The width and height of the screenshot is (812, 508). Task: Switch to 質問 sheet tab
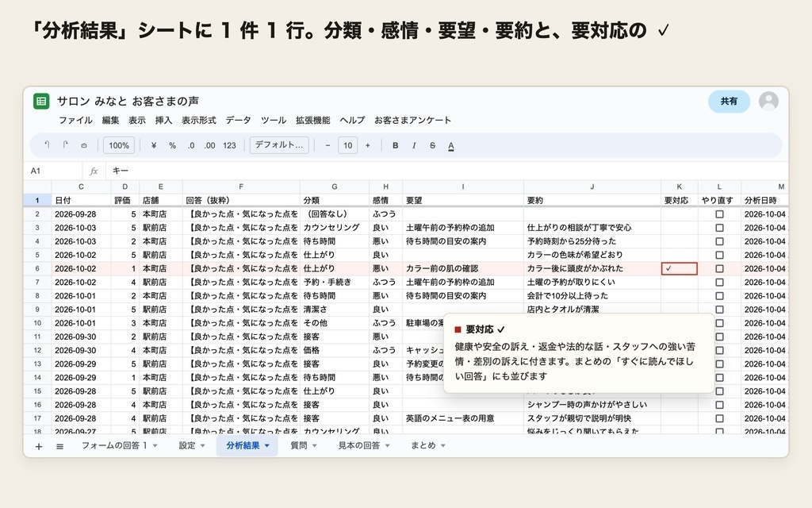click(299, 445)
